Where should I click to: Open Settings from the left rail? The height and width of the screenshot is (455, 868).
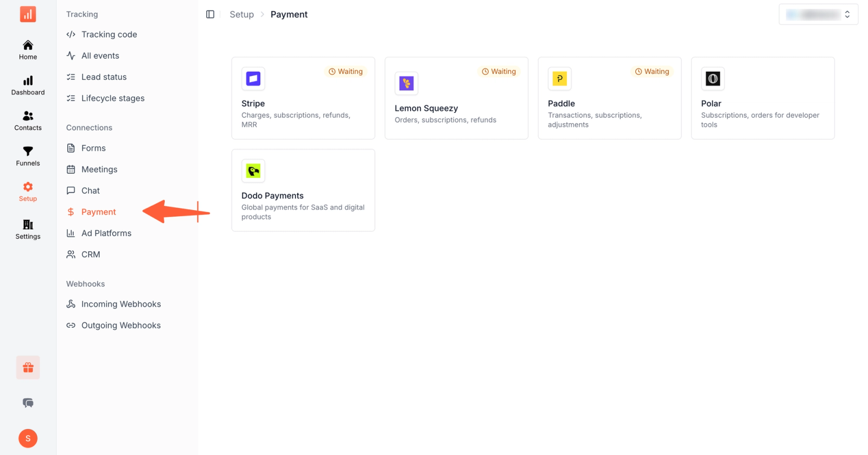pyautogui.click(x=28, y=229)
